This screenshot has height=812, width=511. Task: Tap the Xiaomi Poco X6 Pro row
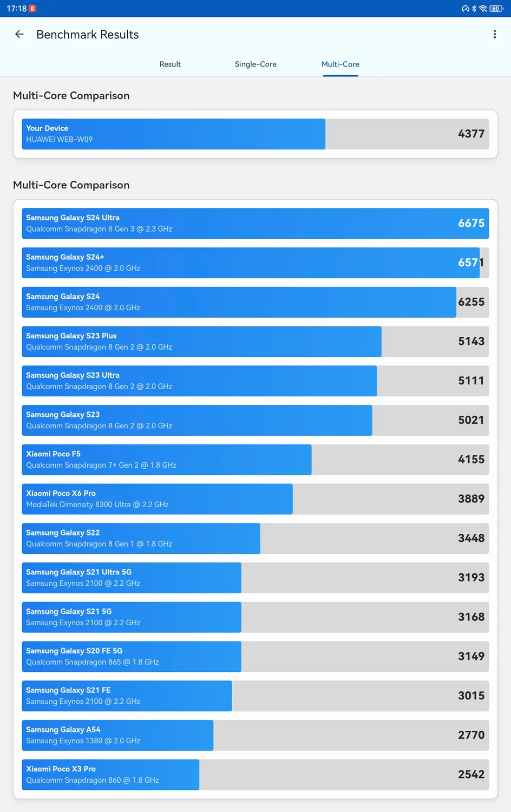pos(255,499)
